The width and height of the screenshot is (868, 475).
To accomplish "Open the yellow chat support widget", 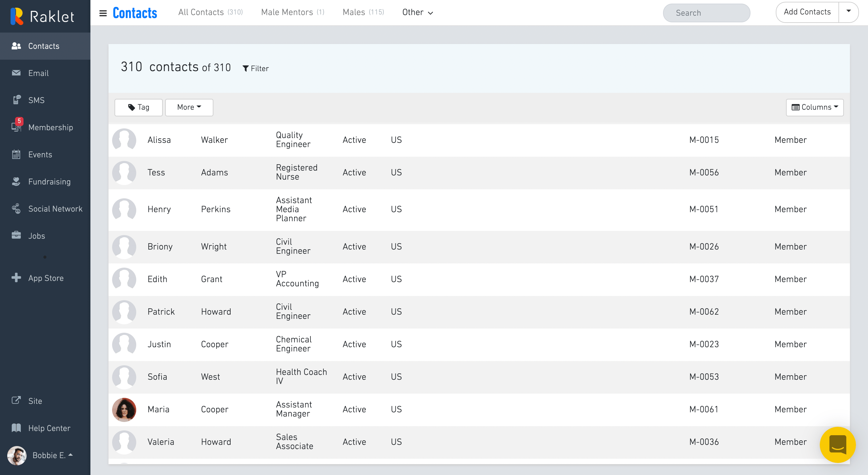I will coord(837,444).
